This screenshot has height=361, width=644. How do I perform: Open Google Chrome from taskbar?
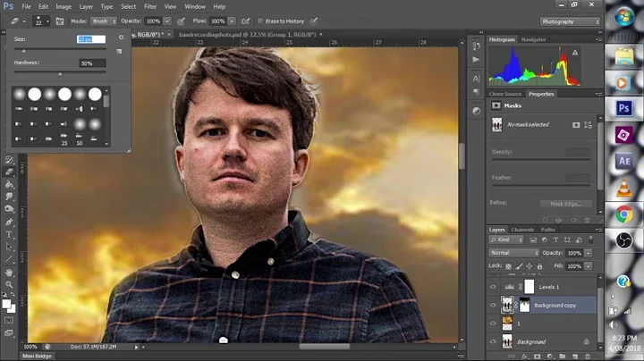pos(624,214)
